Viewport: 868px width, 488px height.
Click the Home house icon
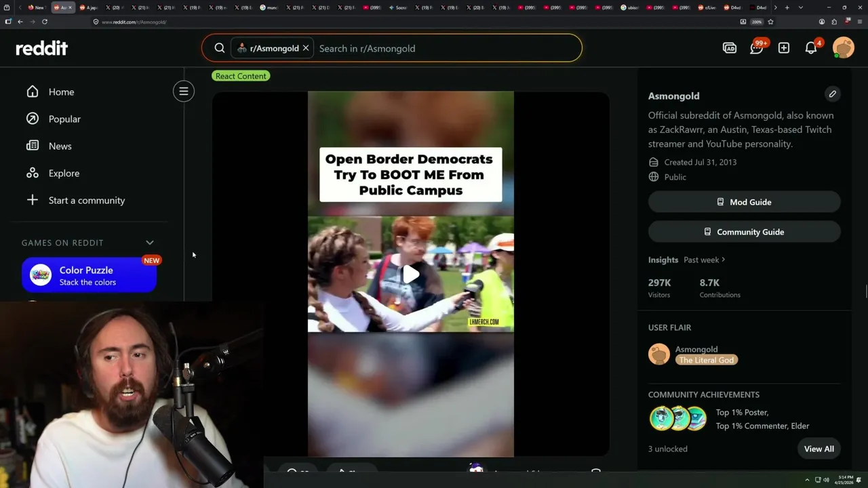(33, 91)
